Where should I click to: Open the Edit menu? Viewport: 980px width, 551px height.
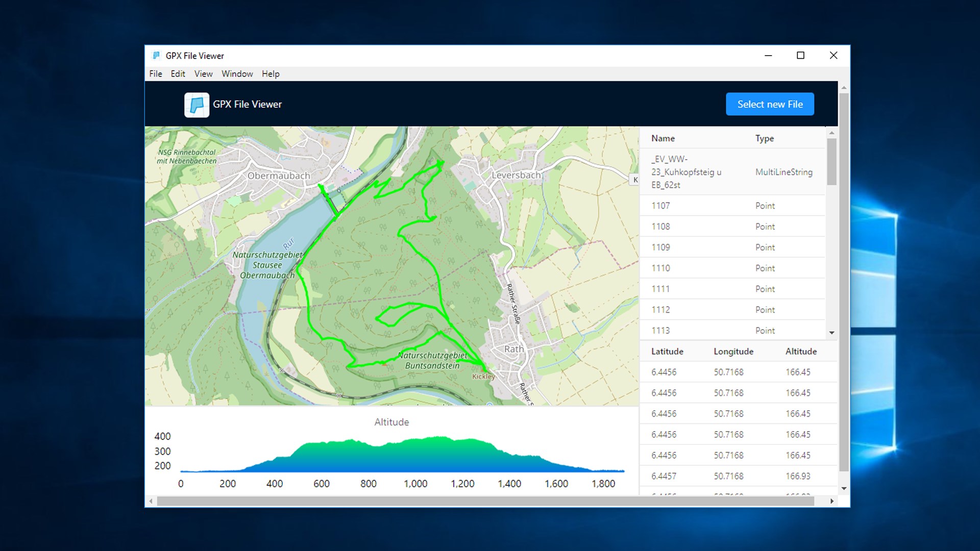(178, 74)
